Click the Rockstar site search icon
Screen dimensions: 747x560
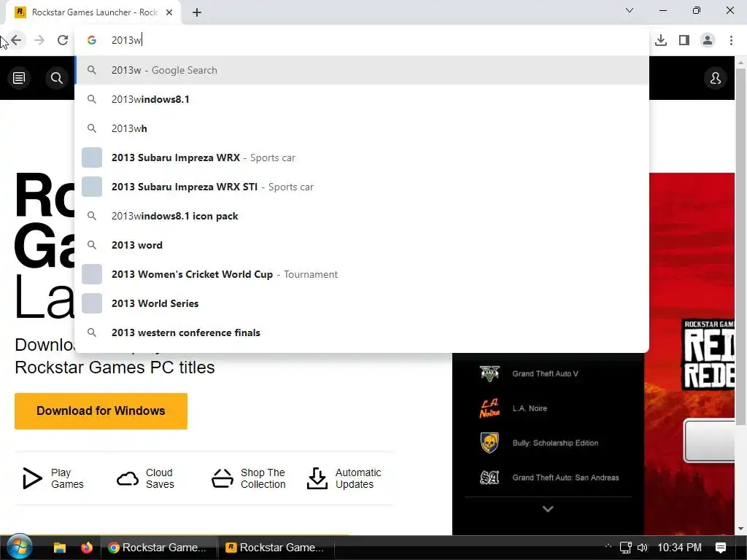tap(57, 77)
